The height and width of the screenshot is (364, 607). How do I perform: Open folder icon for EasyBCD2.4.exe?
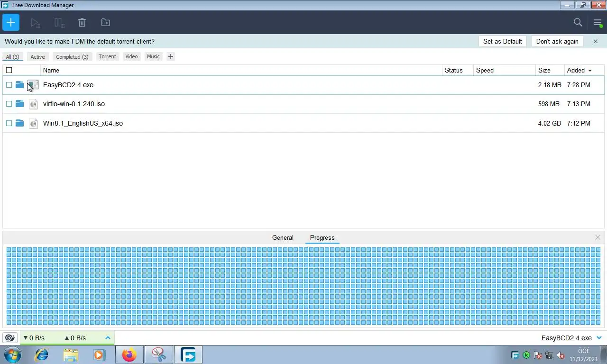pyautogui.click(x=19, y=85)
